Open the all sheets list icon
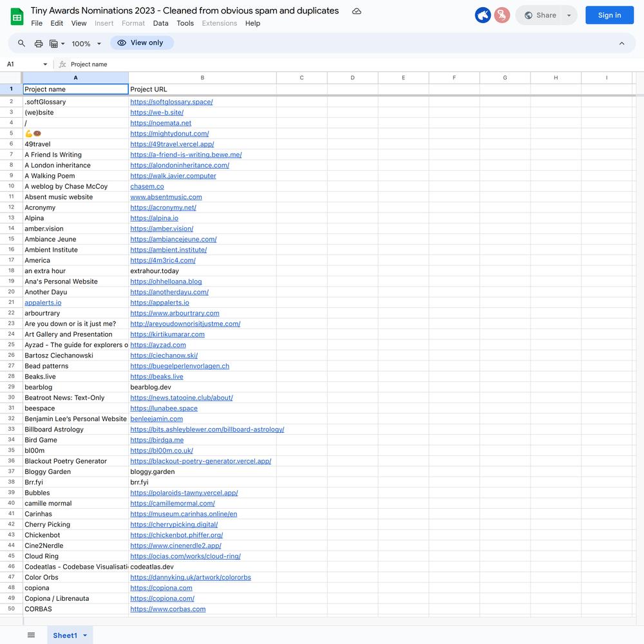644x644 pixels. point(31,635)
